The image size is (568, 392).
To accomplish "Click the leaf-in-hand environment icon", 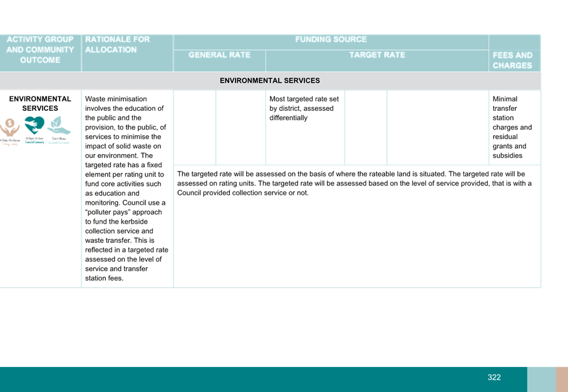I will tap(59, 128).
